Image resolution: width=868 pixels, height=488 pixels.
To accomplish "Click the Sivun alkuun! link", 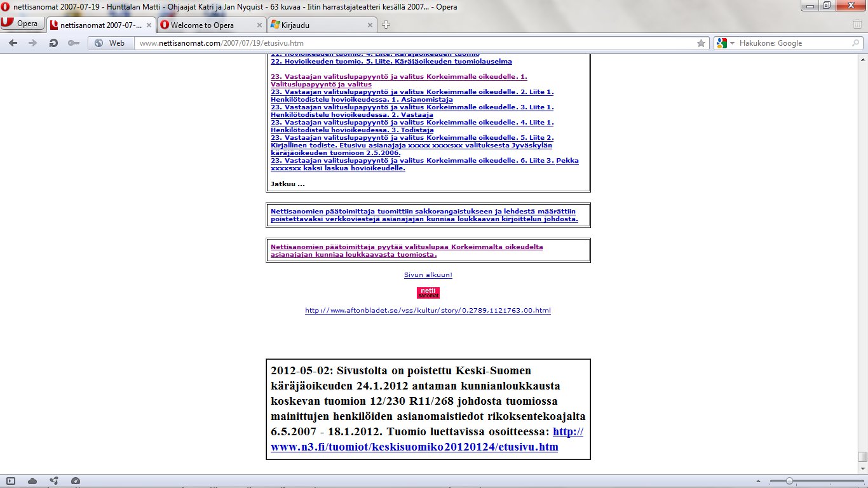I will click(x=428, y=275).
